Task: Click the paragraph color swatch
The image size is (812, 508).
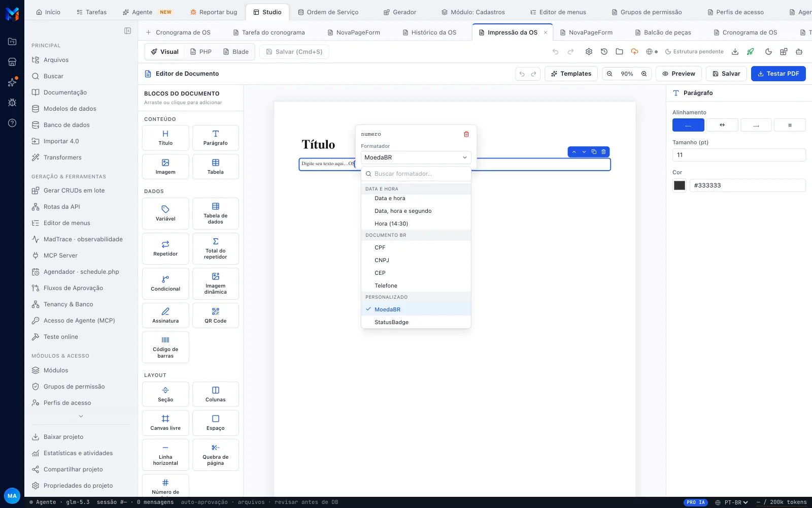Action: [680, 185]
